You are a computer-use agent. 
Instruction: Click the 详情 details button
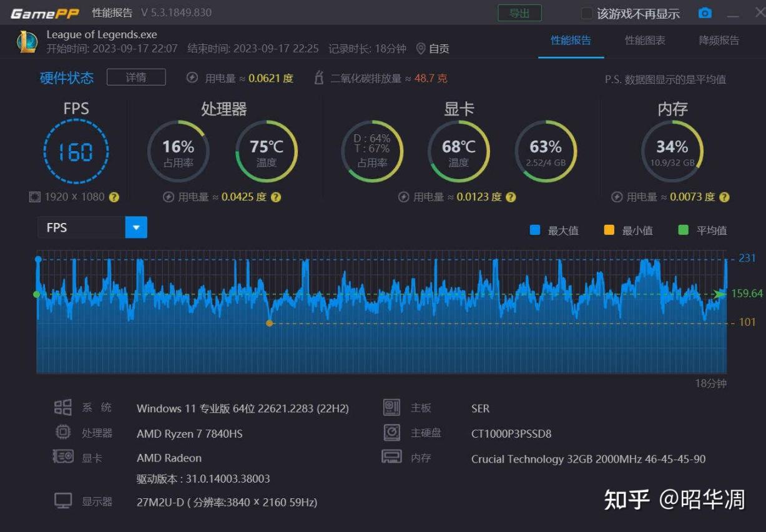coord(136,77)
